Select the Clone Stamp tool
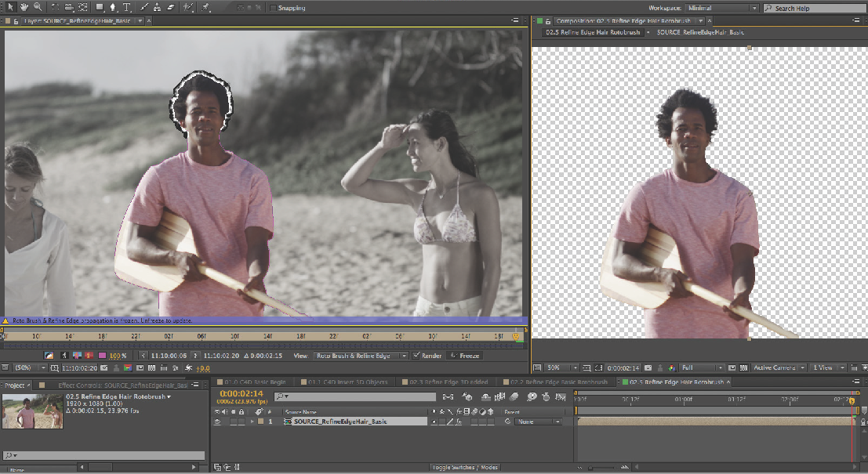Image resolution: width=868 pixels, height=474 pixels. pyautogui.click(x=158, y=7)
